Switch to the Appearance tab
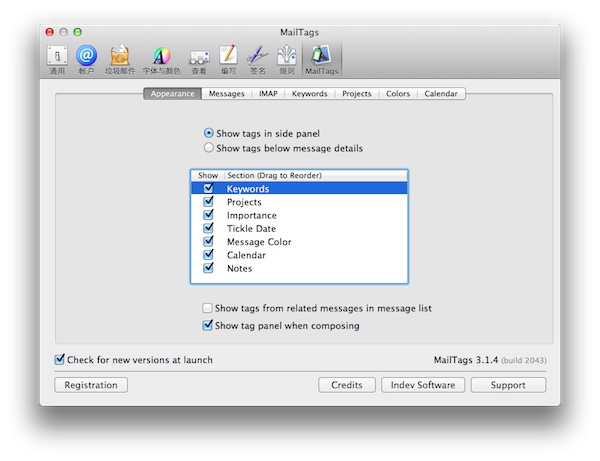600x461 pixels. tap(172, 94)
